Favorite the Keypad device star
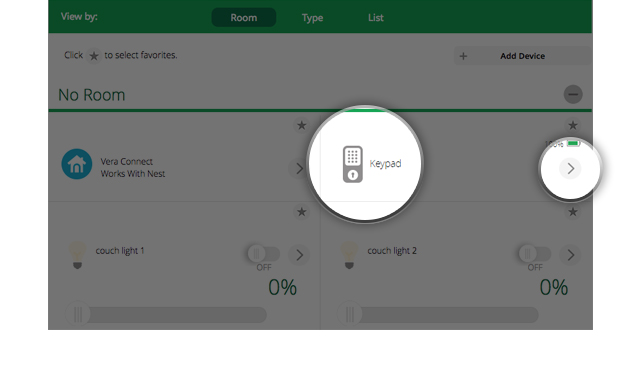 [573, 125]
